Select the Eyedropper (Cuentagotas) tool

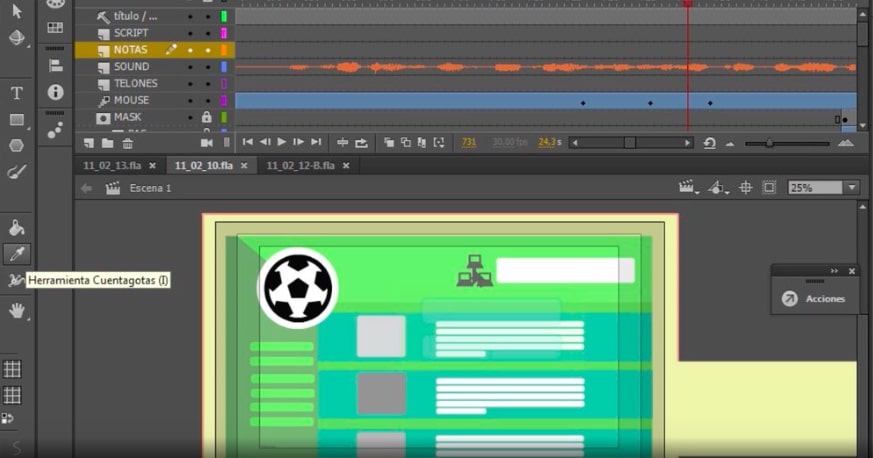coord(17,254)
